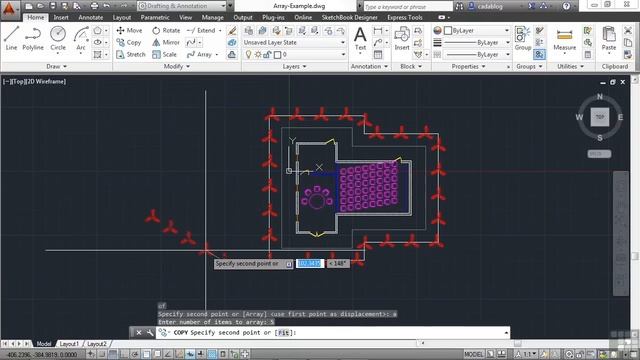The height and width of the screenshot is (360, 640).
Task: Expand the Modify panel
Action: [x=177, y=66]
